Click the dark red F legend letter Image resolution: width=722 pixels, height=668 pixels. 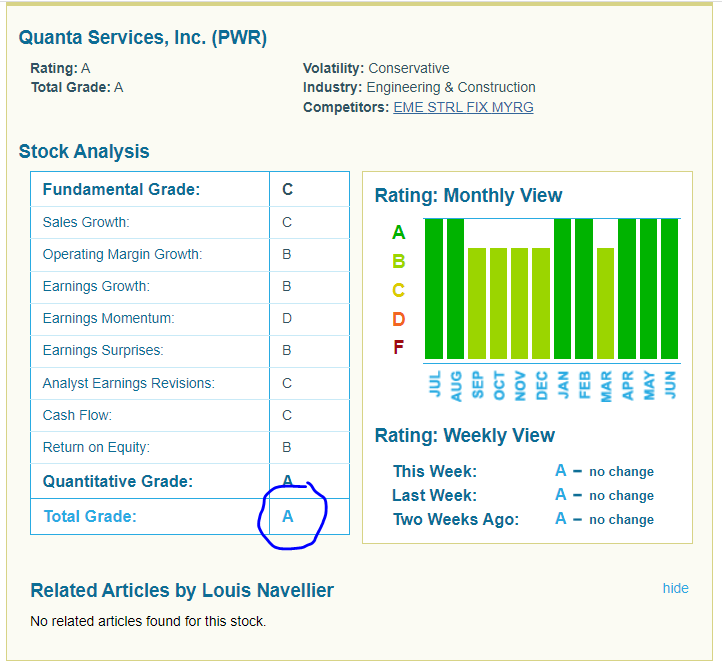[399, 348]
